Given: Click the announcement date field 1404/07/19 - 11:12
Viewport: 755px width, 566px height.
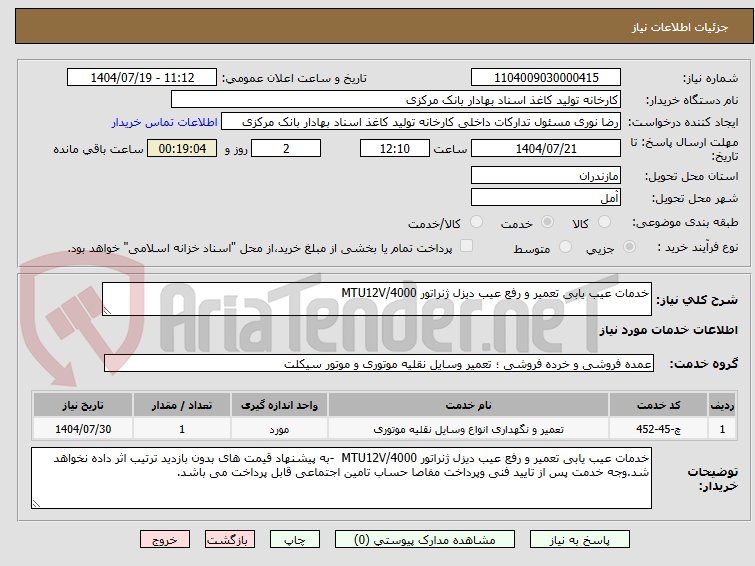Looking at the screenshot, I should coord(142,78).
